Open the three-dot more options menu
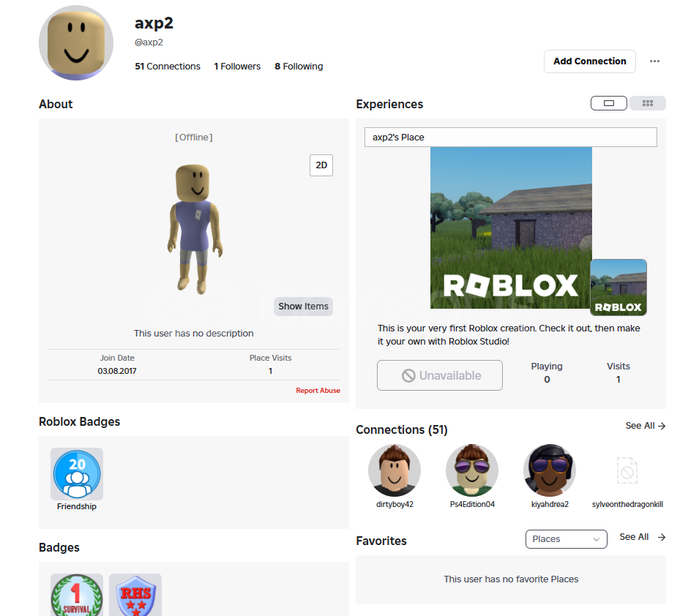Viewport: 699px width, 616px height. (654, 61)
